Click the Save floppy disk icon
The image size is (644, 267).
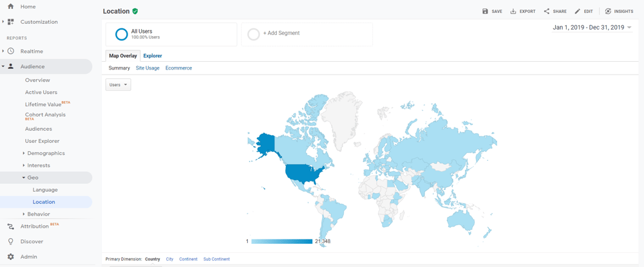tap(485, 12)
